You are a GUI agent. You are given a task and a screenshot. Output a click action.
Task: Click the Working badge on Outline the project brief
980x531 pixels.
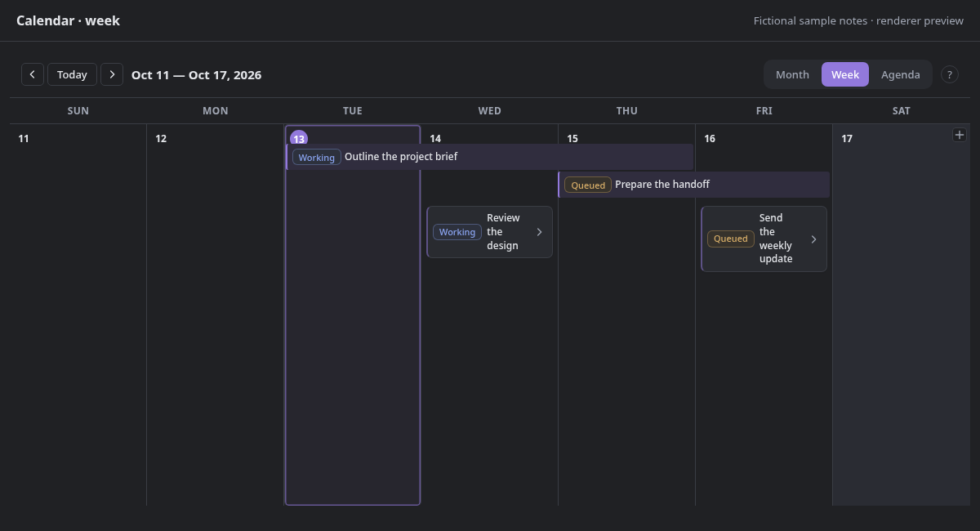[317, 158]
